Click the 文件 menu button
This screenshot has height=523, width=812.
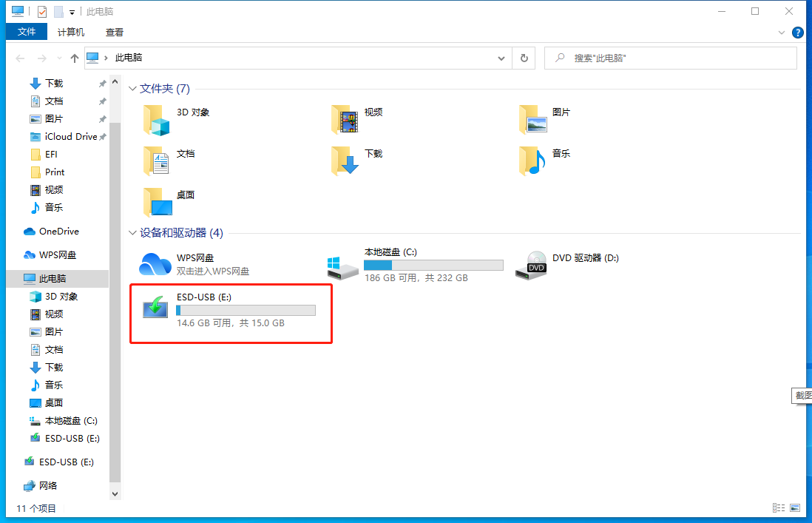pyautogui.click(x=27, y=33)
